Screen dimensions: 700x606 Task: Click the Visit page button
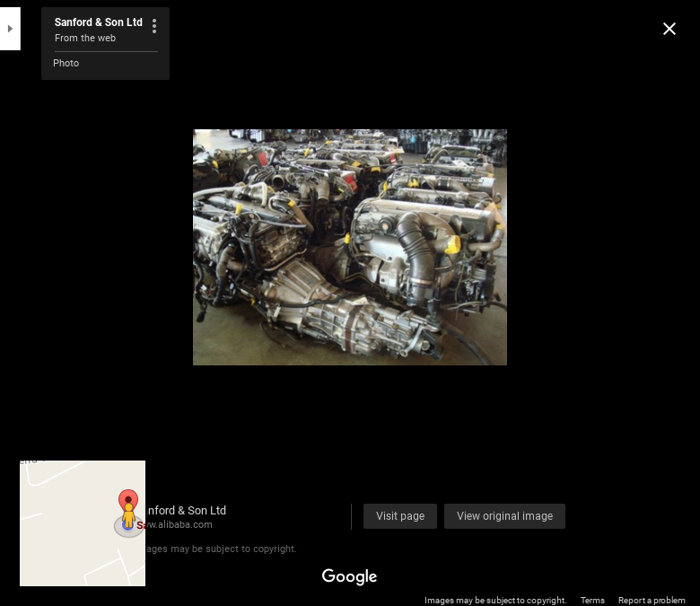tap(400, 516)
